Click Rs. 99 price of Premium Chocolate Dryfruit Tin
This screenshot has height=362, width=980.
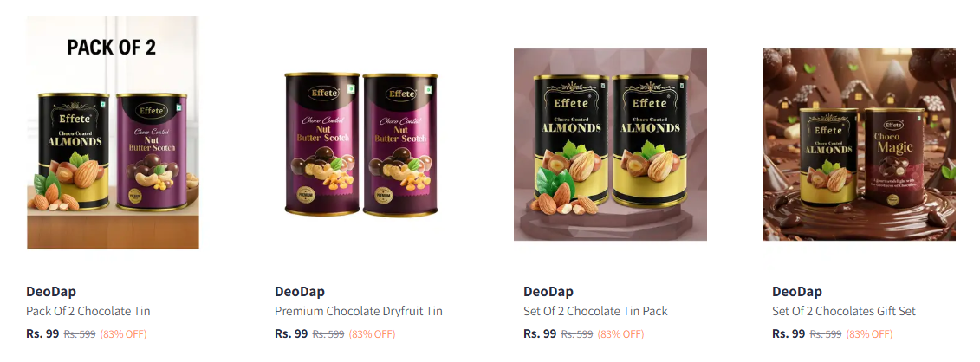click(x=291, y=334)
